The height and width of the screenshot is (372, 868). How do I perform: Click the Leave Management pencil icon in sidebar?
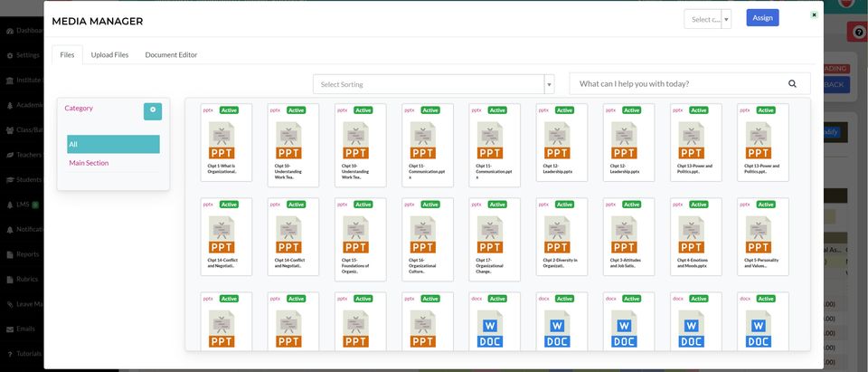10,304
